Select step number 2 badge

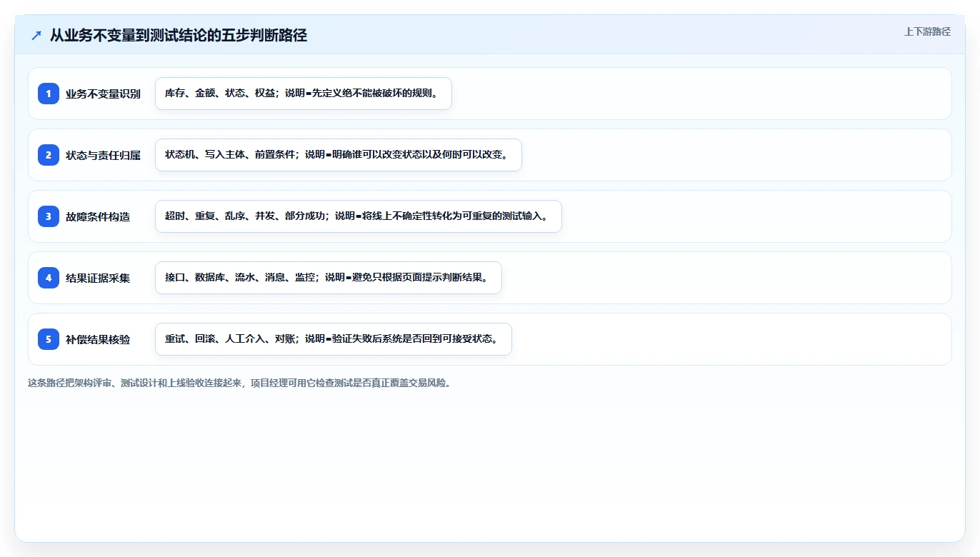click(x=49, y=155)
